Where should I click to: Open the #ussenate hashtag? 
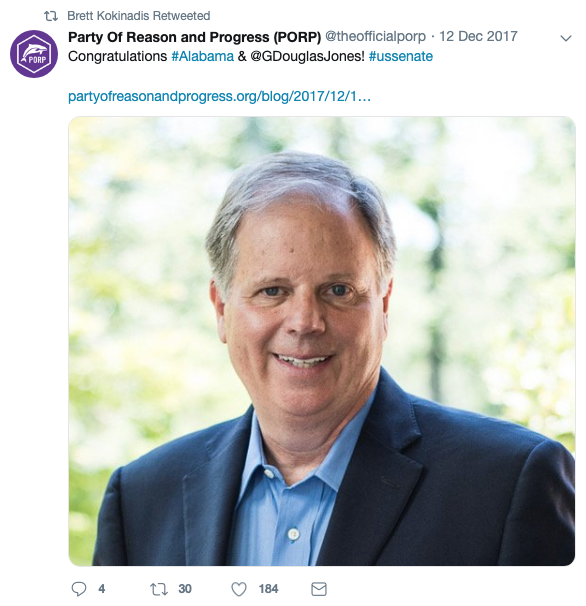coord(401,56)
